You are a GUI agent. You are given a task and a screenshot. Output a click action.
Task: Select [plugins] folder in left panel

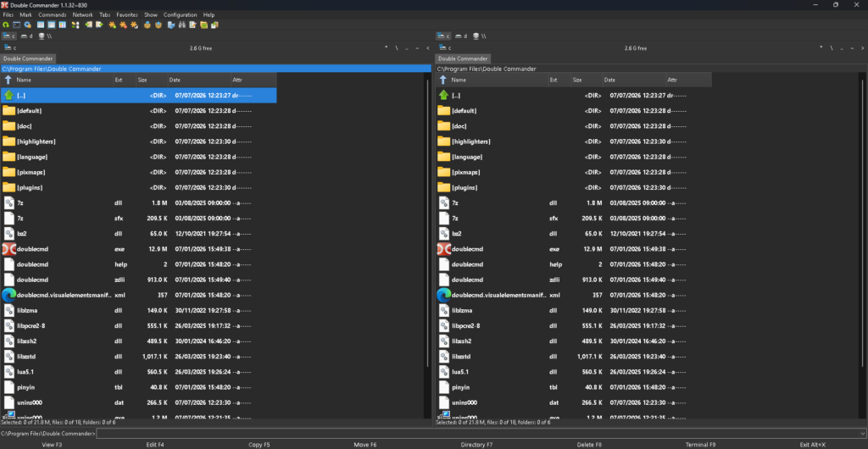coord(138,187)
